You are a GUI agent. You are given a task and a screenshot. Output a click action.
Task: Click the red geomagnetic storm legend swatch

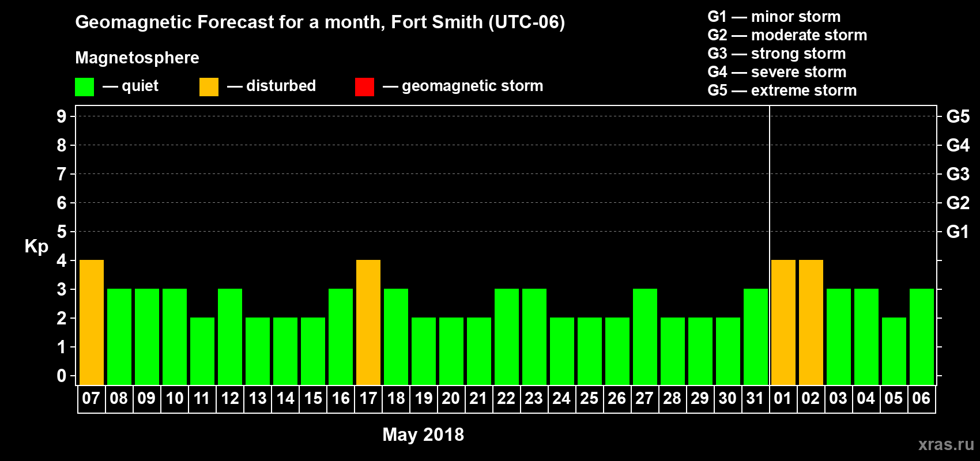tap(364, 87)
